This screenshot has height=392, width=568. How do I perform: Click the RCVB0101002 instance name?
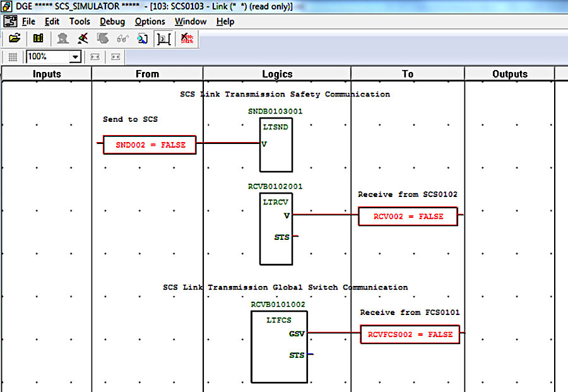point(278,305)
